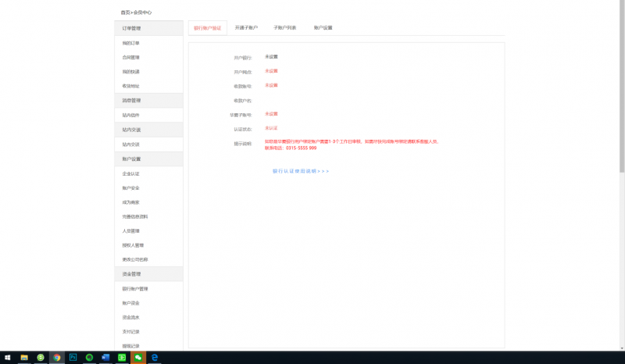Viewport: 625px width, 364px height.
Task: Click the red 未设置 beside 华夏子账号
Action: point(271,114)
